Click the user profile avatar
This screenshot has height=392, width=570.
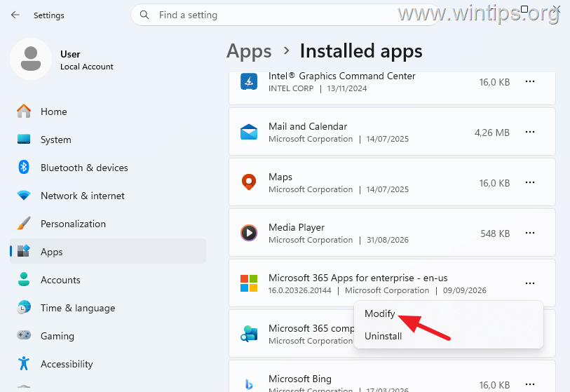[x=31, y=59]
